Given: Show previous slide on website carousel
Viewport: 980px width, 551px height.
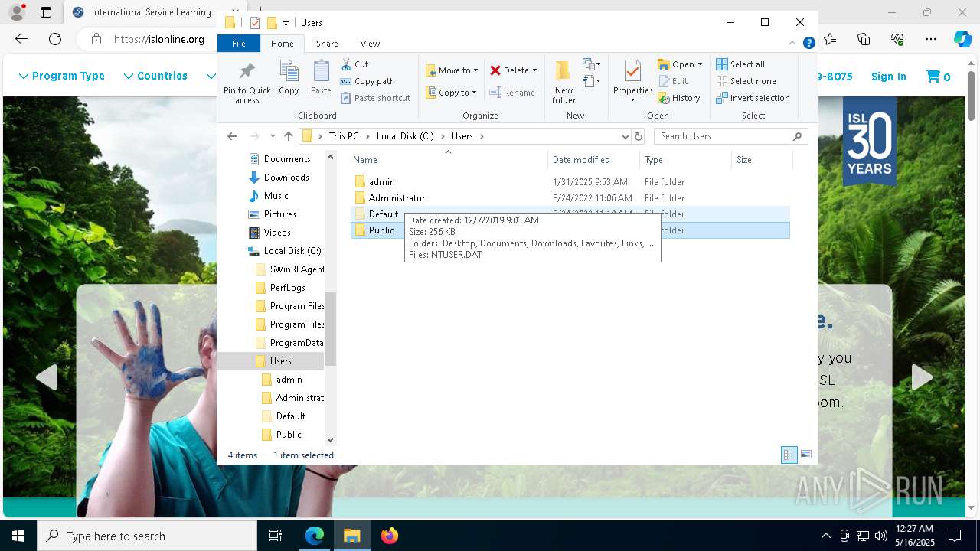Looking at the screenshot, I should click(x=47, y=377).
